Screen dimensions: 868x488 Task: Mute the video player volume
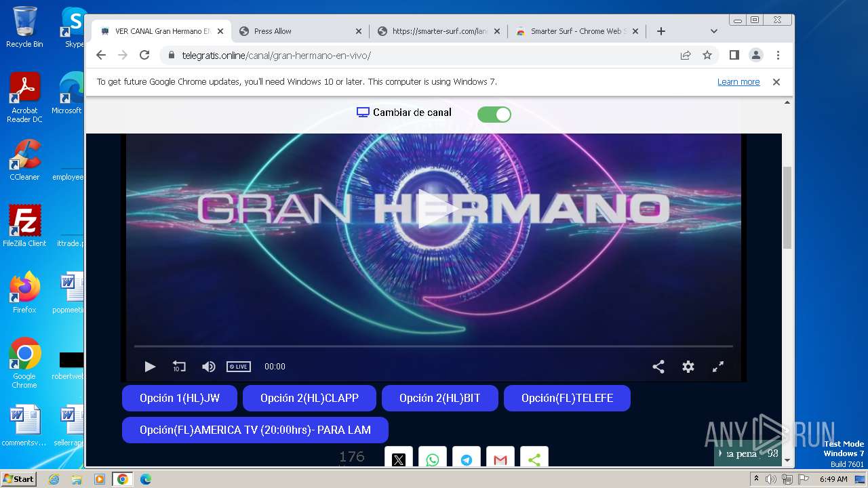[x=209, y=367]
